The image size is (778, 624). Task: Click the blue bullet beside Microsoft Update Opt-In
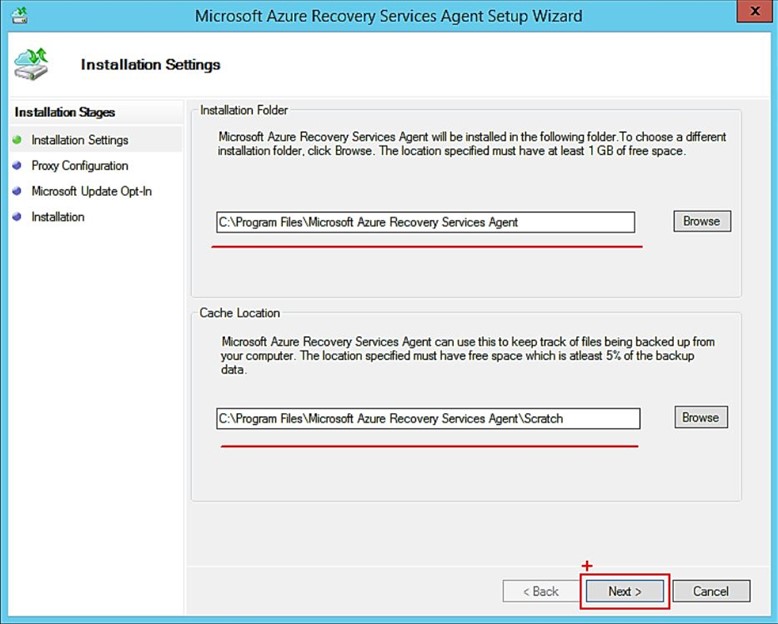17,191
